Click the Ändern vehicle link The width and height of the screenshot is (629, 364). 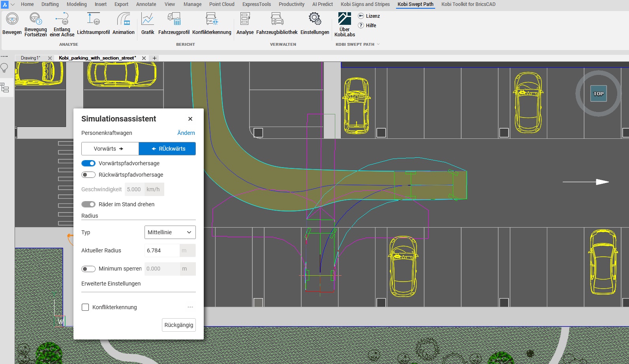(186, 133)
